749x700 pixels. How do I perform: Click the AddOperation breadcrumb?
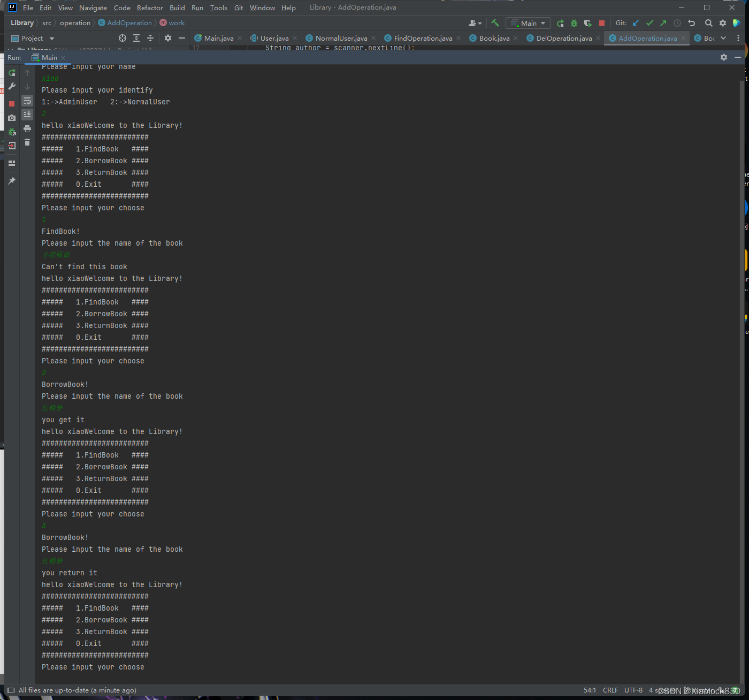[125, 23]
